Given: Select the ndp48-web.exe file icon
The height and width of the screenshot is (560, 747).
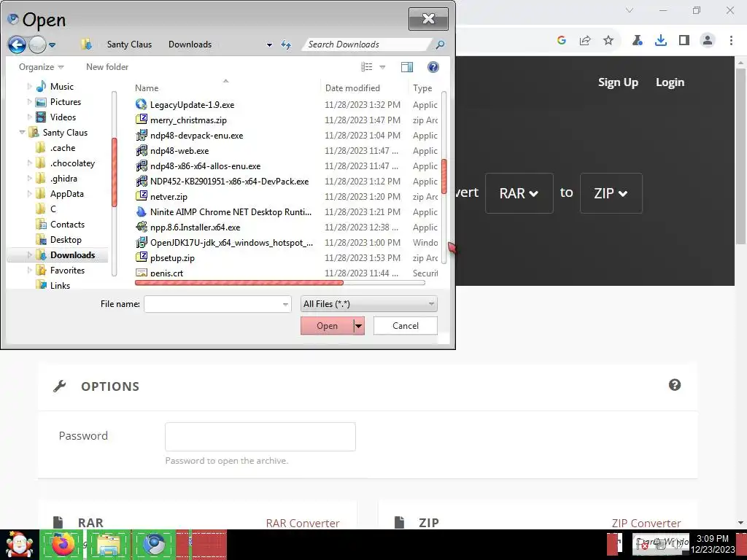Looking at the screenshot, I should pos(142,150).
